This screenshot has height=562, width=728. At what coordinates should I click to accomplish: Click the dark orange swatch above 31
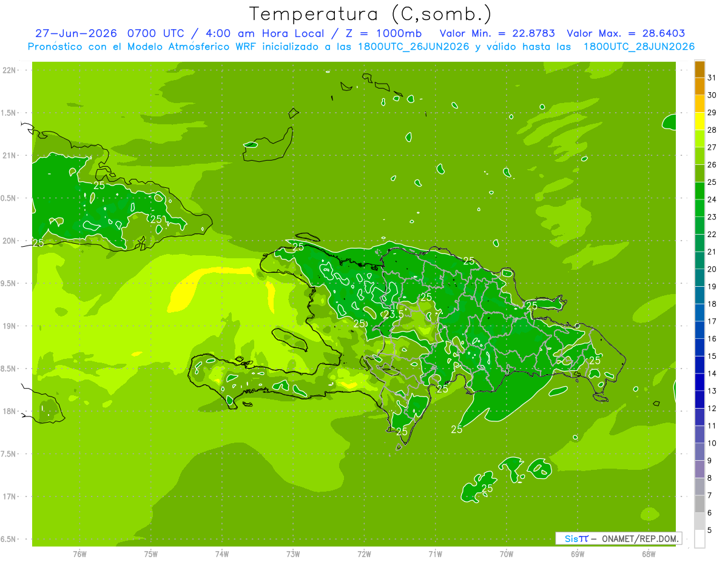pyautogui.click(x=699, y=70)
